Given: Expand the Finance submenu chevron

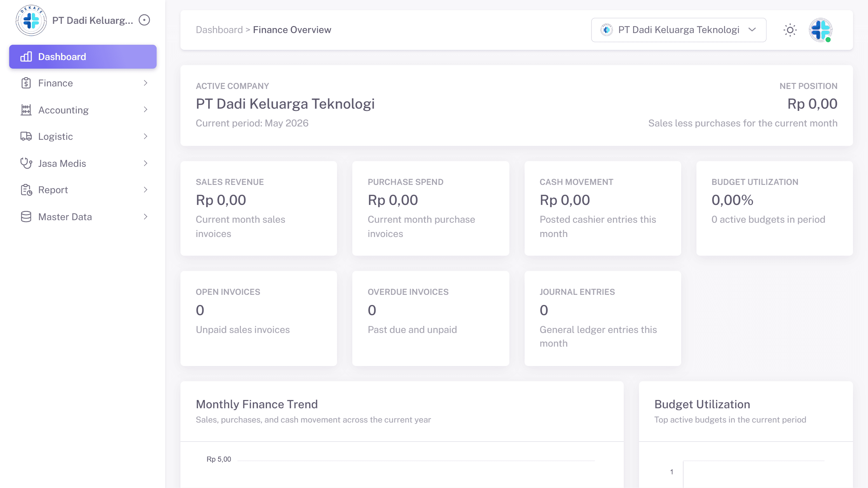Looking at the screenshot, I should (146, 83).
